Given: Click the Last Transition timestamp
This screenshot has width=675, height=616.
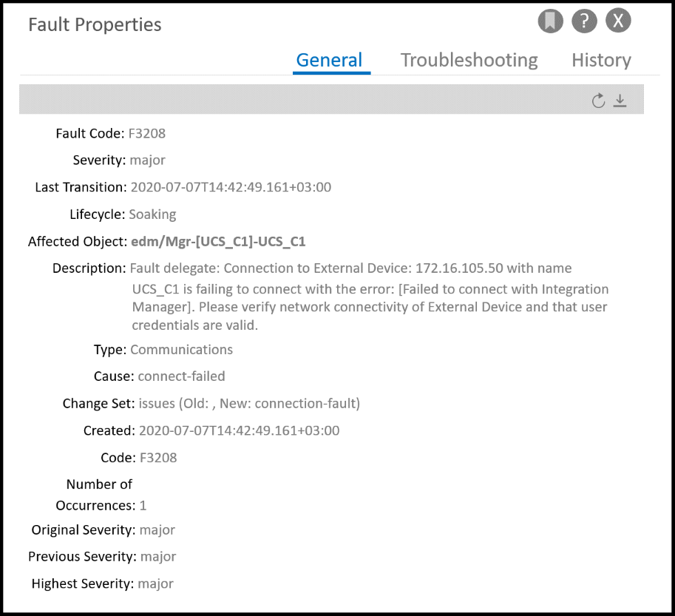Looking at the screenshot, I should coord(231,187).
